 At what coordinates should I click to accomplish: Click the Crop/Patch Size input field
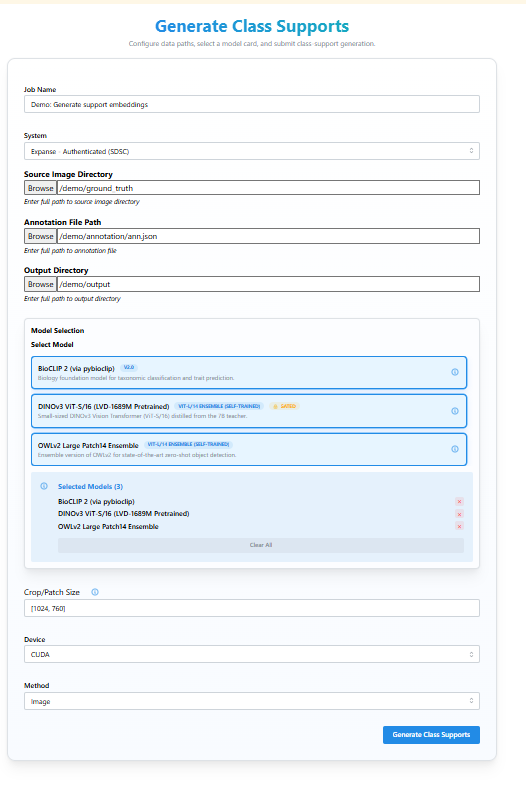point(252,608)
